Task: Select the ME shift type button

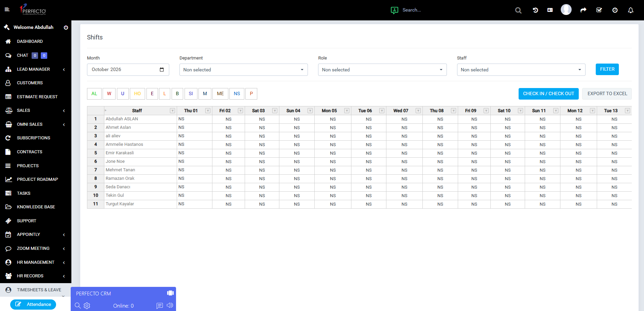Action: (x=220, y=94)
